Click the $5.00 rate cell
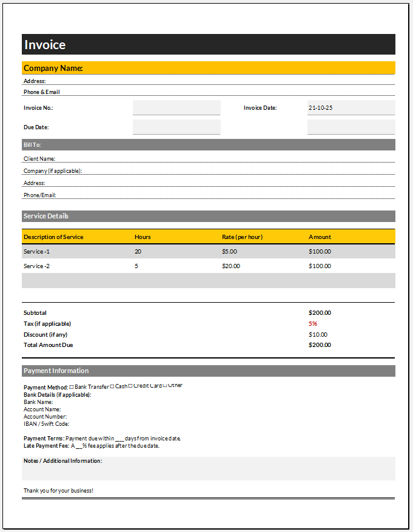 tap(230, 252)
